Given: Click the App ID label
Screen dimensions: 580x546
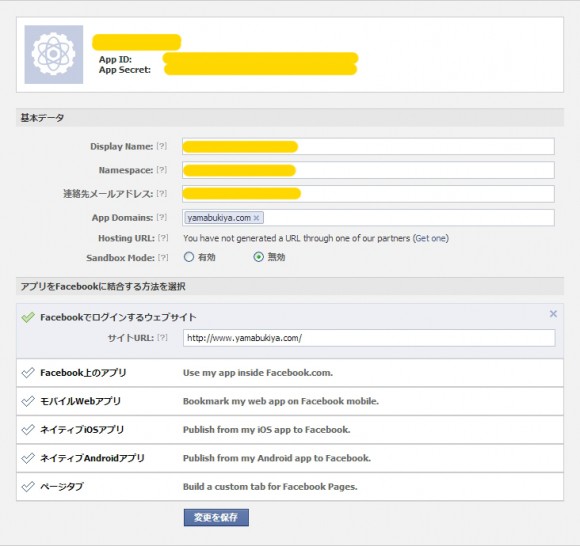Looking at the screenshot, I should coord(115,59).
